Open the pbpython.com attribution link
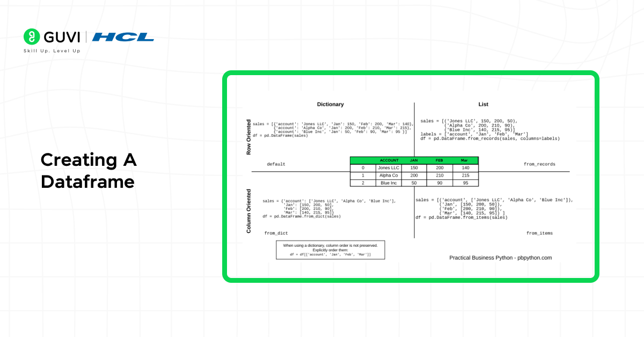Viewport: 644px width, 337px height. click(x=501, y=258)
